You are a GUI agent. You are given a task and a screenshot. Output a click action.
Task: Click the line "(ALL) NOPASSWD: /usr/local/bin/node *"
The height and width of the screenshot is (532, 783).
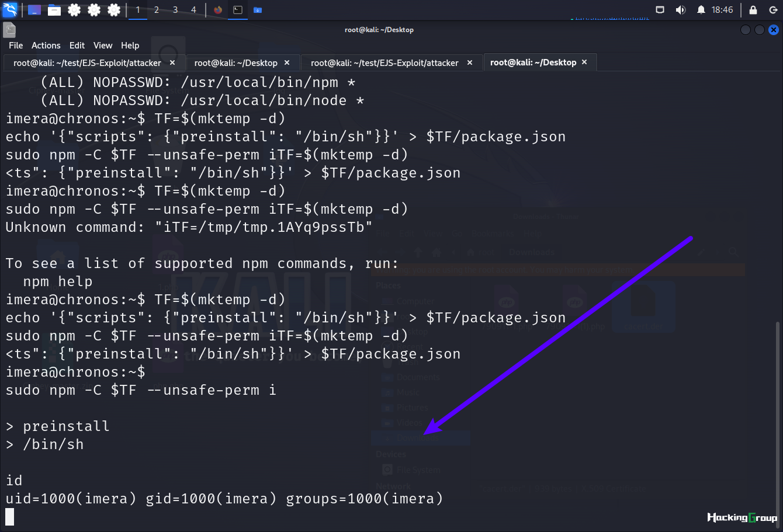pyautogui.click(x=202, y=100)
